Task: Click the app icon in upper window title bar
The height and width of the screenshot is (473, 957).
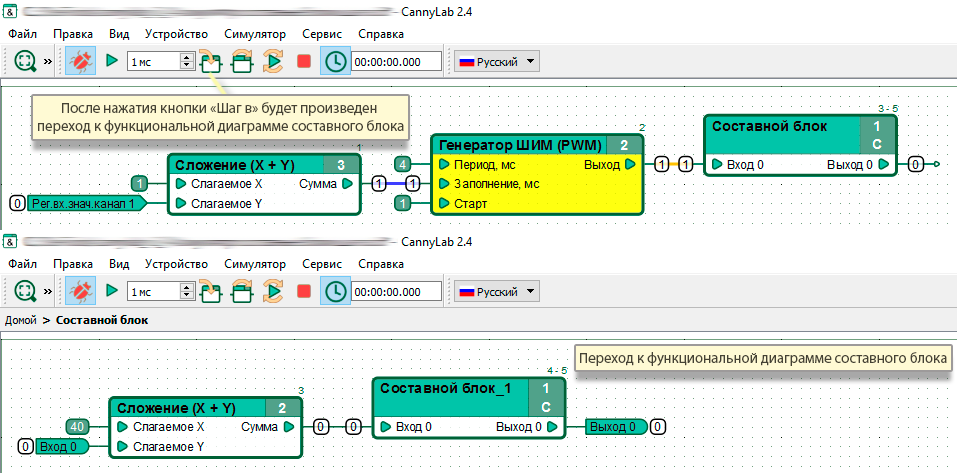Action: point(10,12)
